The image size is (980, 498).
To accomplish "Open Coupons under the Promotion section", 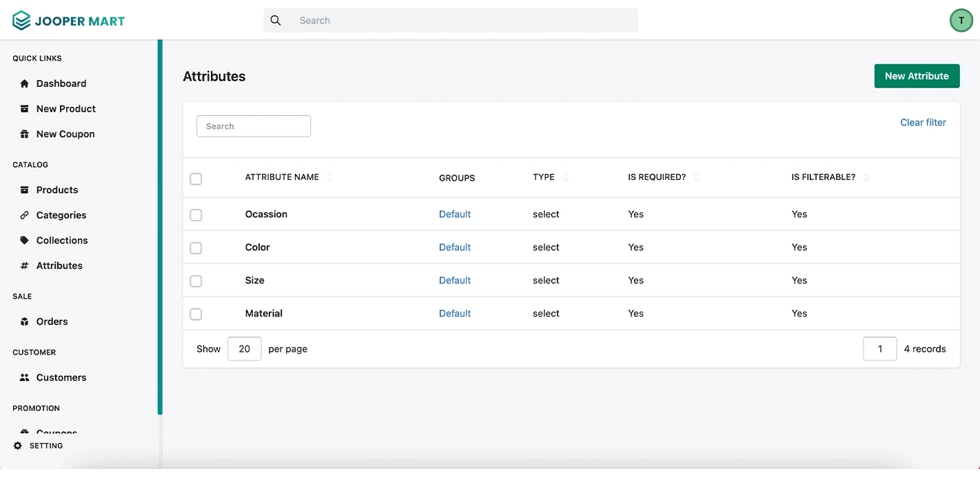I will pyautogui.click(x=55, y=432).
